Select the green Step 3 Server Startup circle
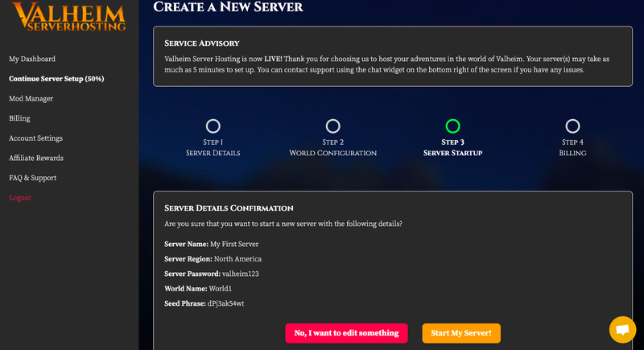644x350 pixels. click(x=452, y=126)
